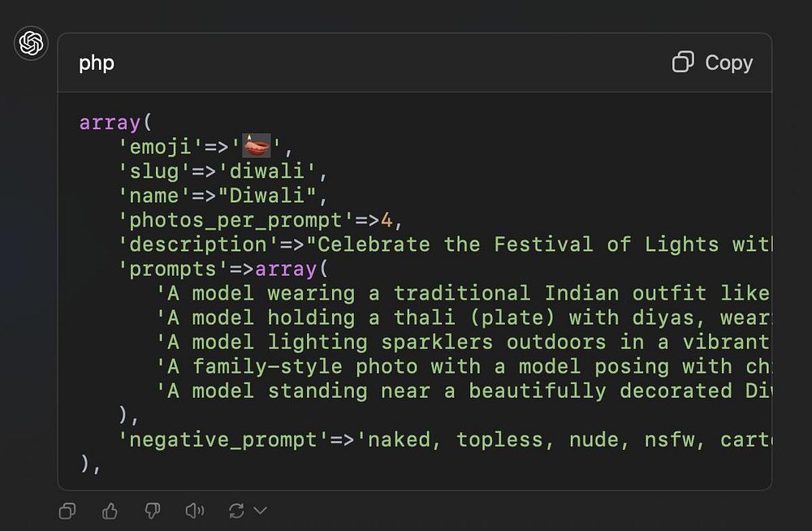The height and width of the screenshot is (531, 812).
Task: Regenerate the response with the refresh icon
Action: coord(236,511)
